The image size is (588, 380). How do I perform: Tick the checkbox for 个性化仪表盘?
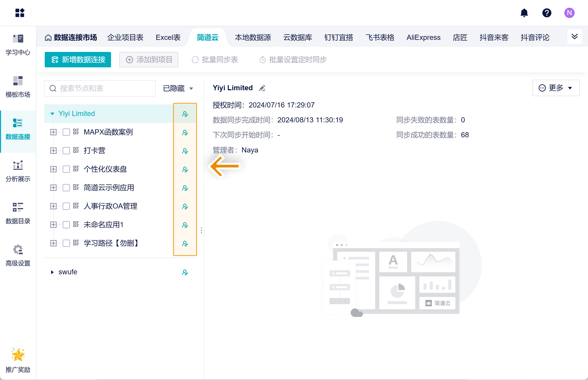click(x=66, y=169)
